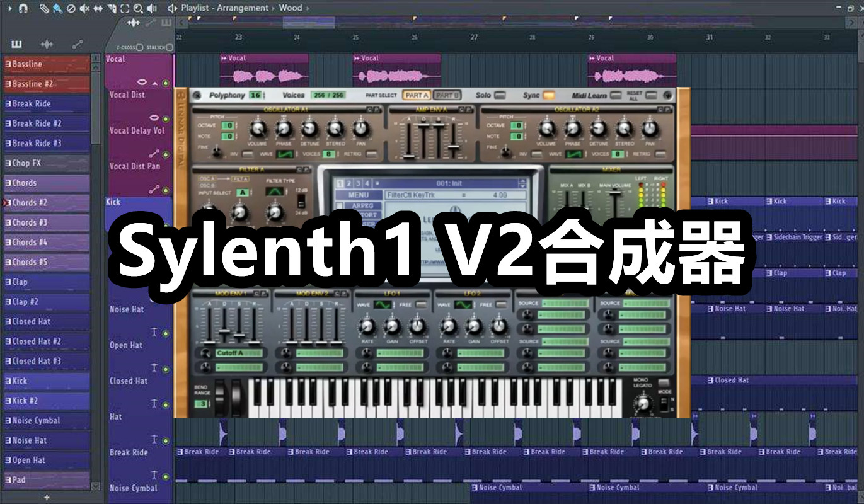Select the Chop FX pattern
Screen dimensions: 864x504
[x=46, y=163]
